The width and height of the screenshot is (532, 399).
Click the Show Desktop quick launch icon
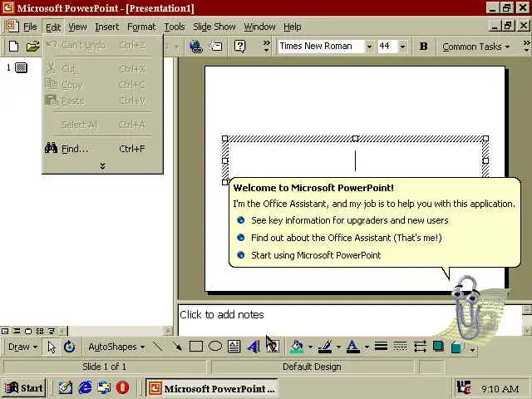[x=66, y=387]
